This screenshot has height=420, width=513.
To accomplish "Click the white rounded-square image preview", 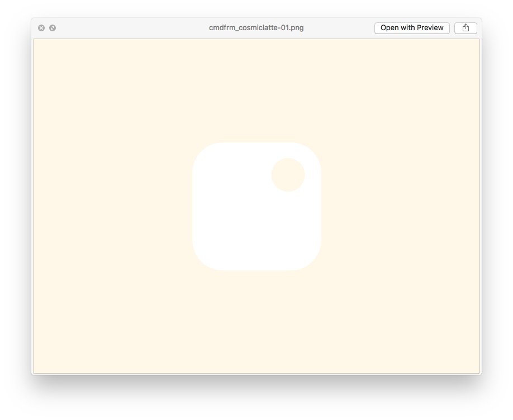I will coord(257,207).
